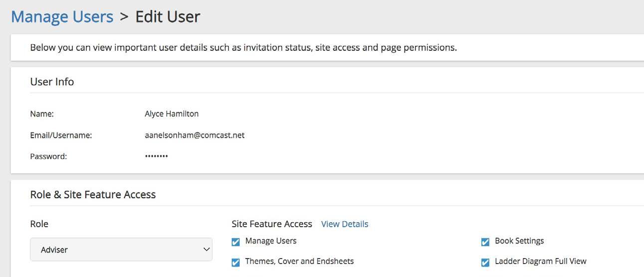Click the 'Book Settings' label text

519,241
